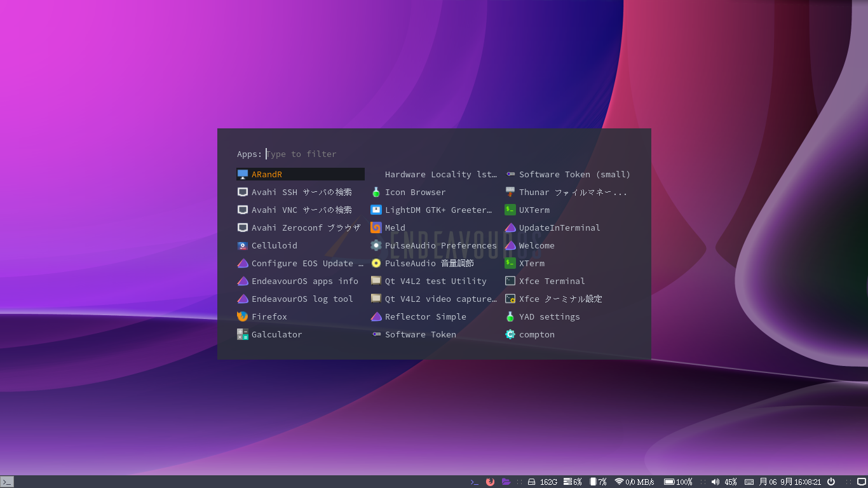The width and height of the screenshot is (868, 488).
Task: Select the ARandR monitor icon
Action: tap(243, 174)
